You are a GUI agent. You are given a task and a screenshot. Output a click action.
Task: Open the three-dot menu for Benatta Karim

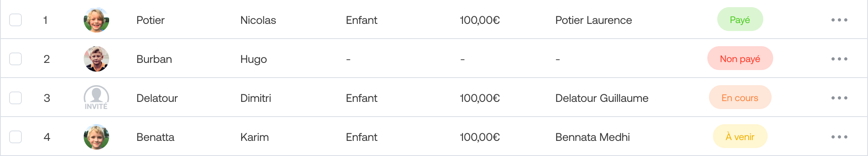(x=839, y=137)
